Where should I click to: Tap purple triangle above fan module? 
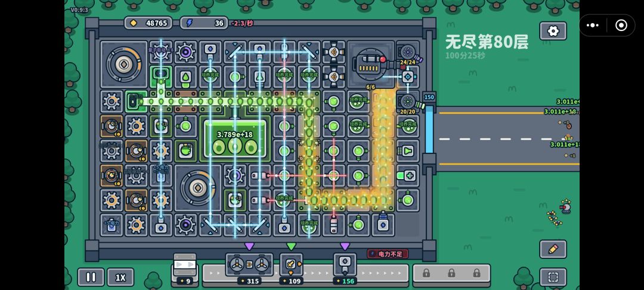249,246
